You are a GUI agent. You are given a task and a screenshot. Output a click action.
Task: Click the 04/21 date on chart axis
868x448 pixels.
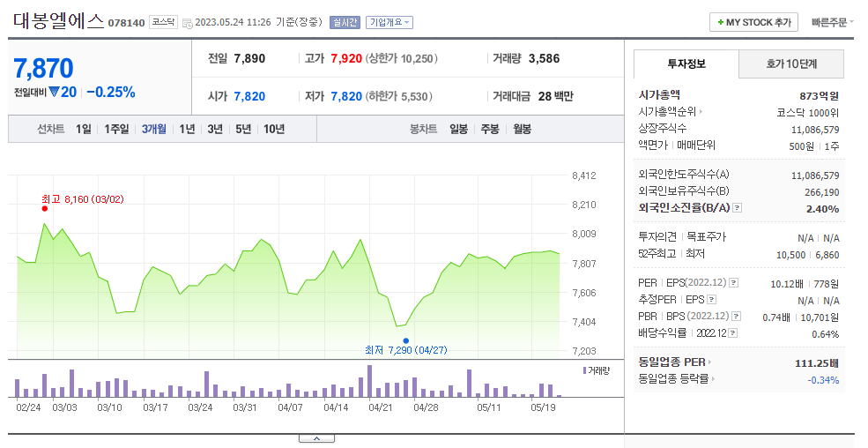381,407
